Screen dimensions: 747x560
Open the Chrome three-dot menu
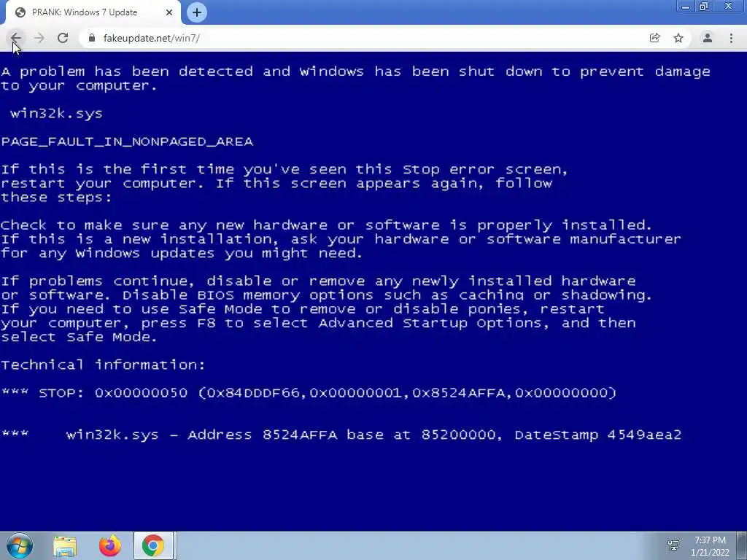[x=731, y=38]
